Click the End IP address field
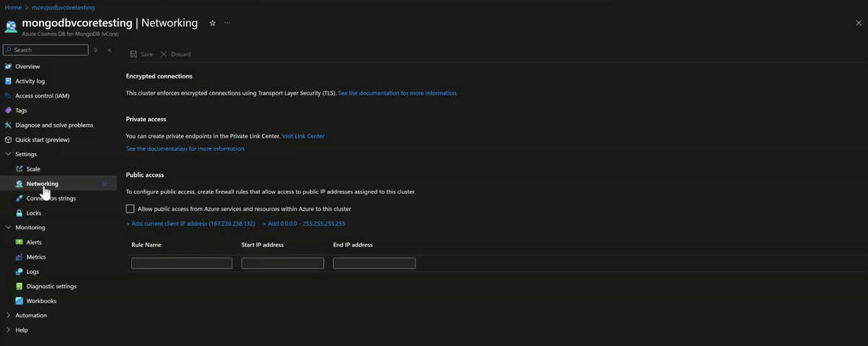The height and width of the screenshot is (346, 868). pos(374,264)
